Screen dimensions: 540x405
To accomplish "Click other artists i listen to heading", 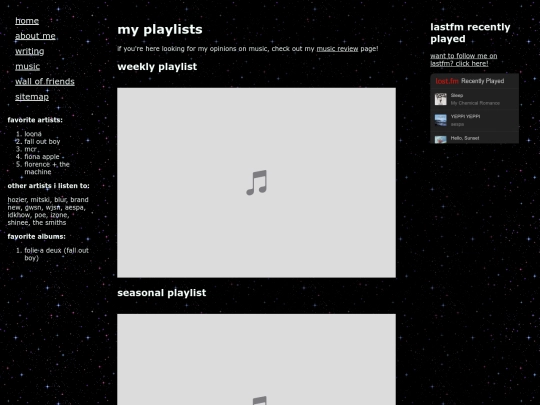I will pyautogui.click(x=49, y=186).
